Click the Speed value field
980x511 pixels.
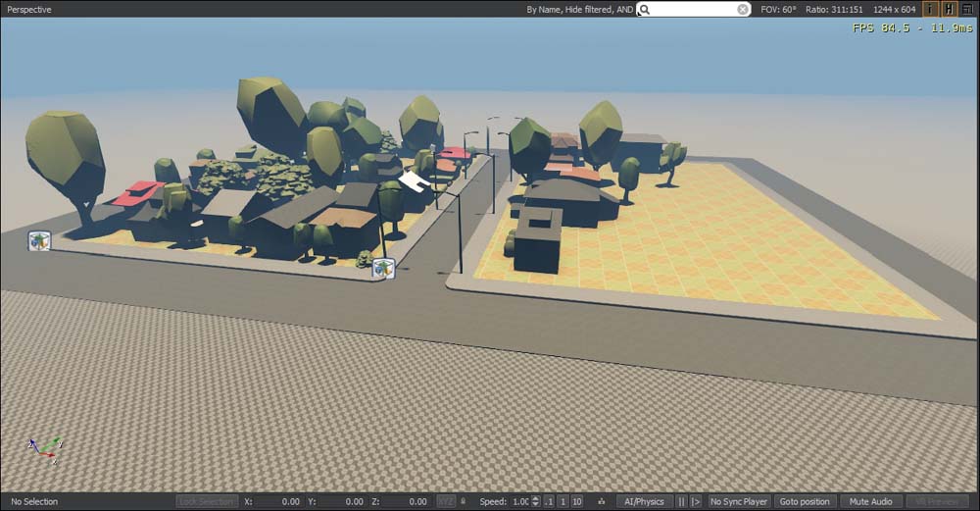[x=520, y=501]
